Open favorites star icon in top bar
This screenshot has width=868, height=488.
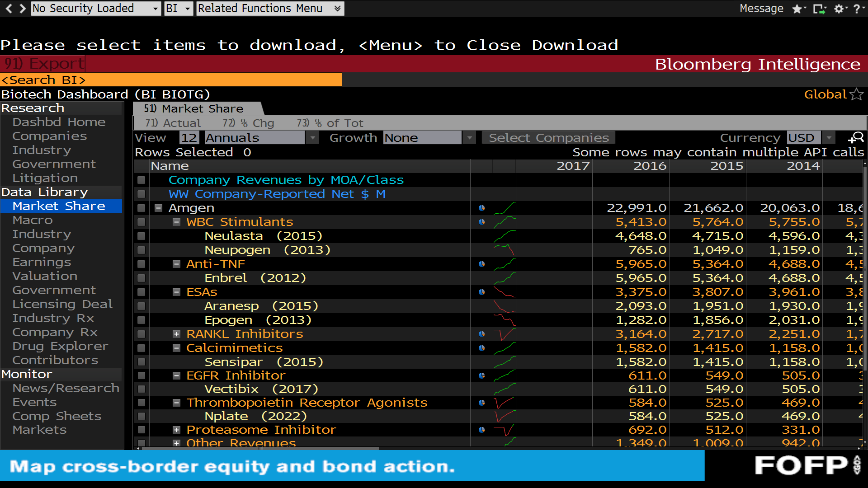click(x=798, y=9)
